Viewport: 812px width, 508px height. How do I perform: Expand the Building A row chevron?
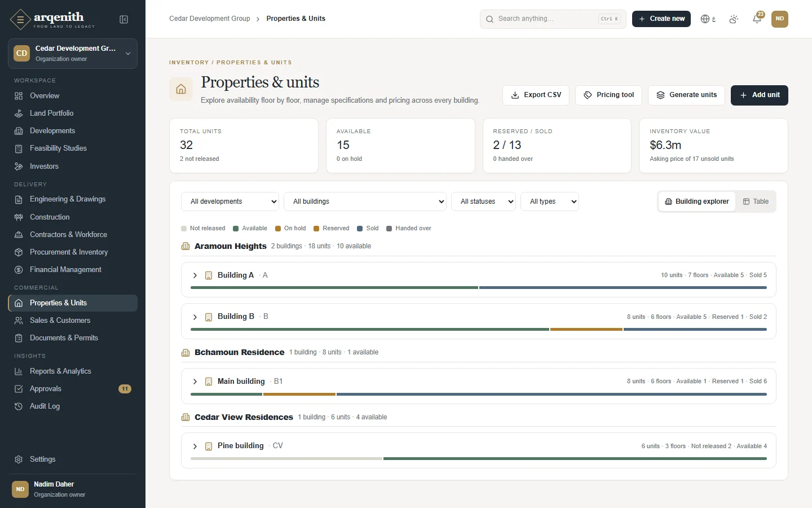195,275
